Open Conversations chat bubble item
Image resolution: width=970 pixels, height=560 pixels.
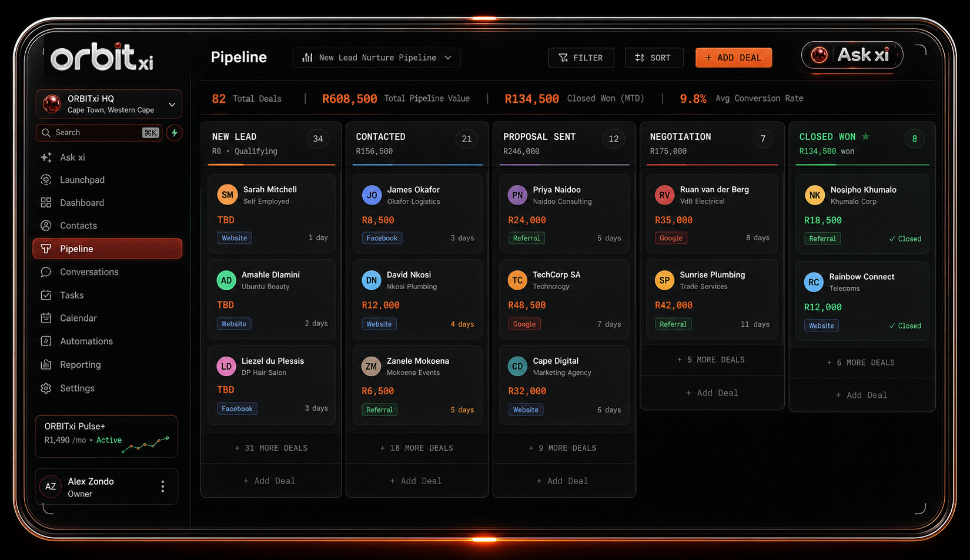point(107,272)
